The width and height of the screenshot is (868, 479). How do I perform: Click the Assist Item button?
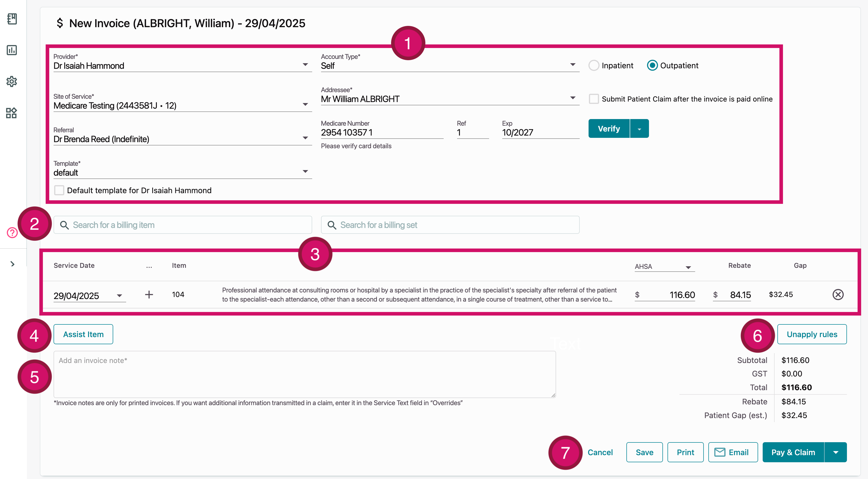click(83, 334)
